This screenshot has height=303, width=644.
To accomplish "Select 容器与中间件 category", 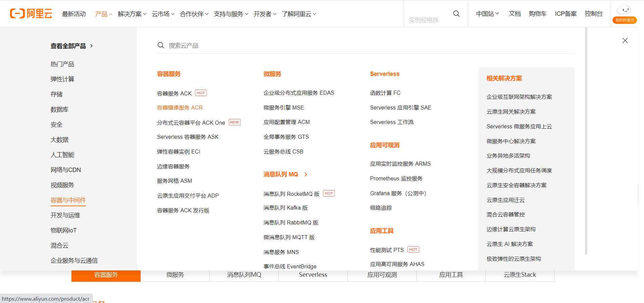I will click(x=68, y=200).
